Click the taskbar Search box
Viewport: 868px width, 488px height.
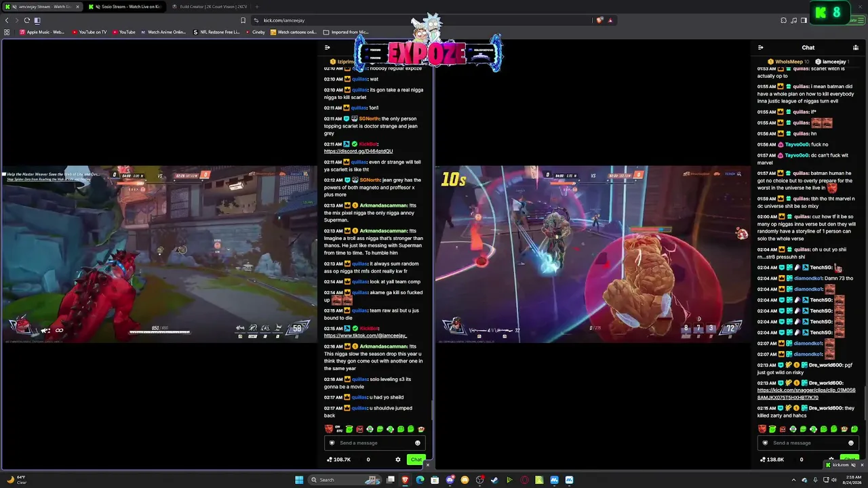pos(344,480)
